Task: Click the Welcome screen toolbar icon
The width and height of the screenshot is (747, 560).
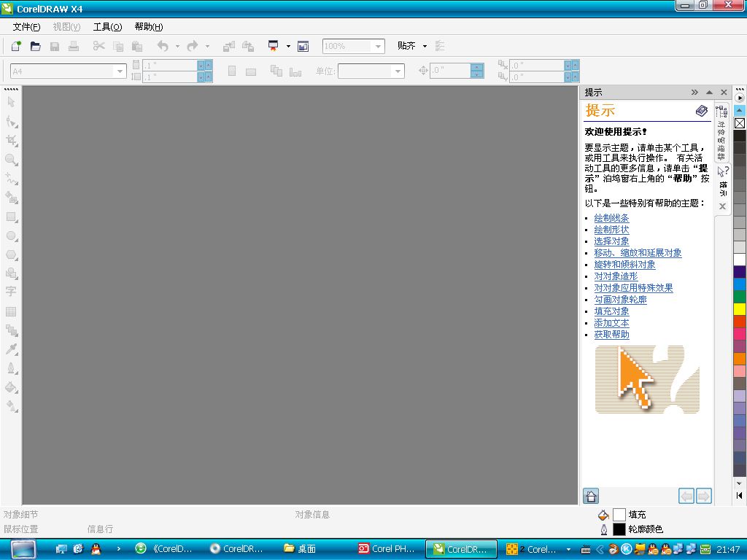Action: (303, 46)
